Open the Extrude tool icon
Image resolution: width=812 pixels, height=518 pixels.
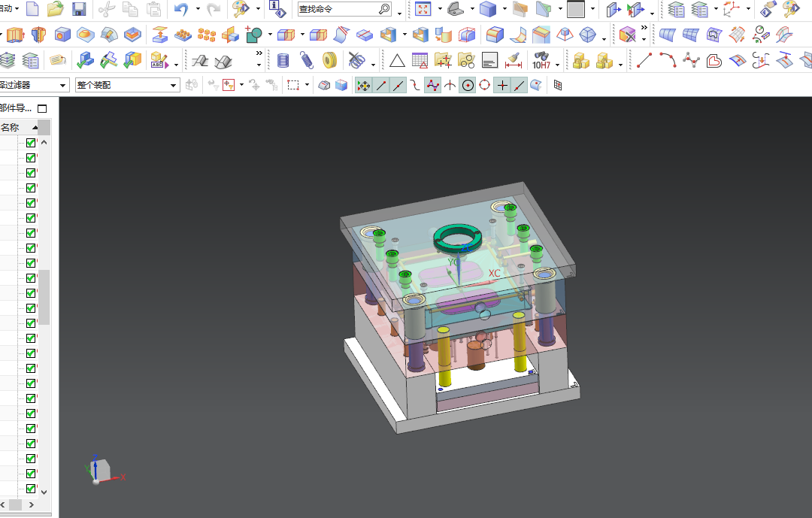16,35
